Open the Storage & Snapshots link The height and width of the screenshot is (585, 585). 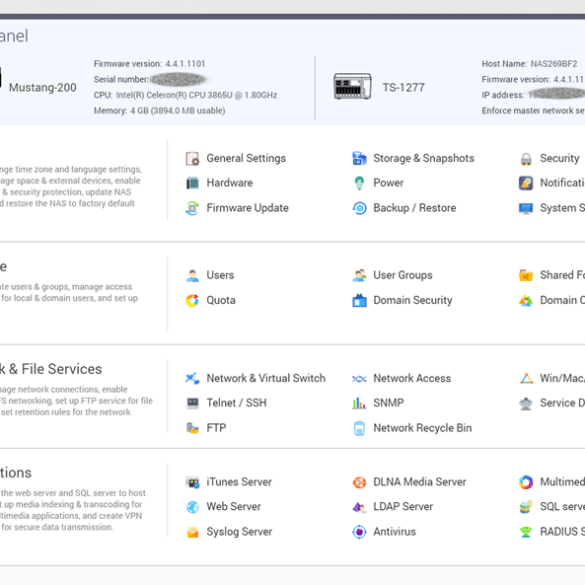[x=424, y=159]
